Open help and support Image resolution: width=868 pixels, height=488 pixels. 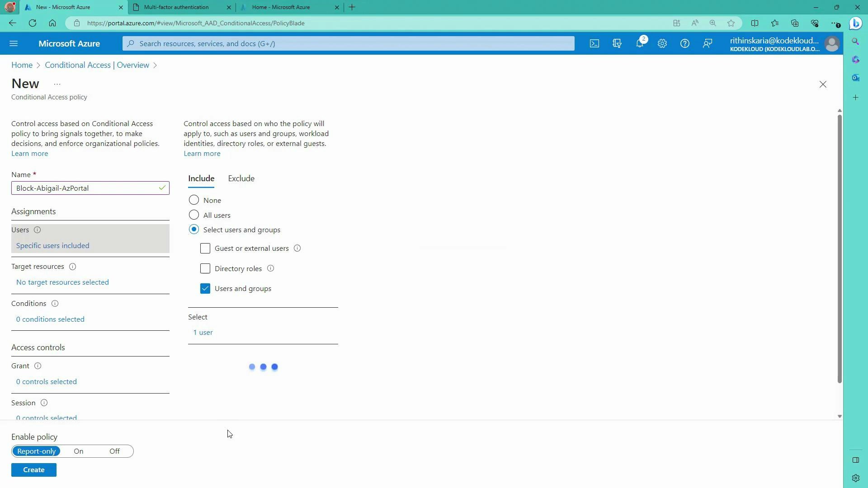pyautogui.click(x=684, y=43)
